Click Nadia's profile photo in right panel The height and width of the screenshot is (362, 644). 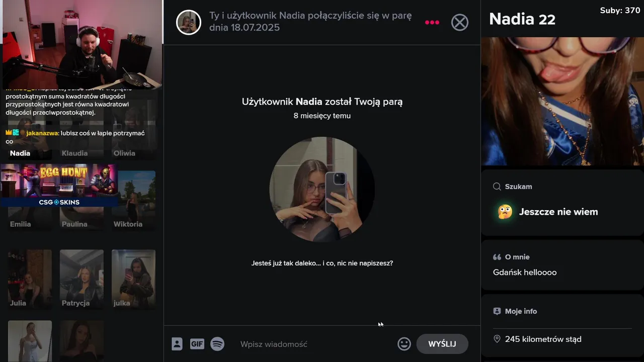coord(562,101)
